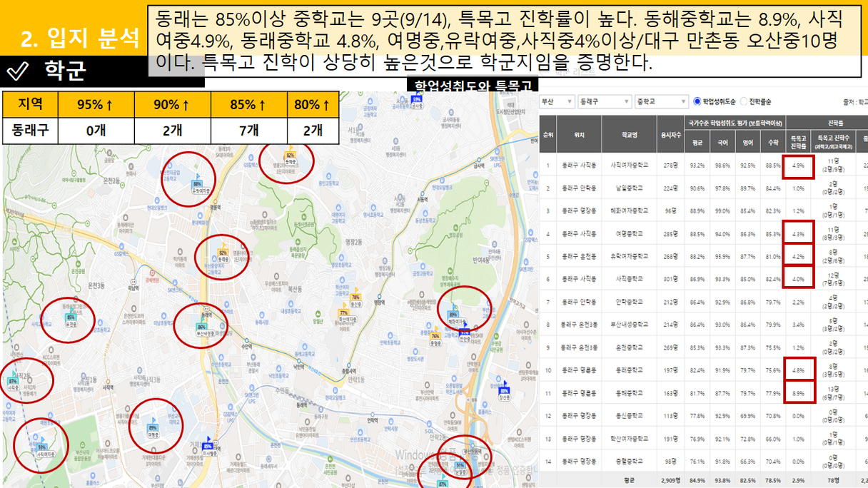Click 학산여자중학교 in the school table
Viewport: 868px width, 488px height.
click(629, 439)
